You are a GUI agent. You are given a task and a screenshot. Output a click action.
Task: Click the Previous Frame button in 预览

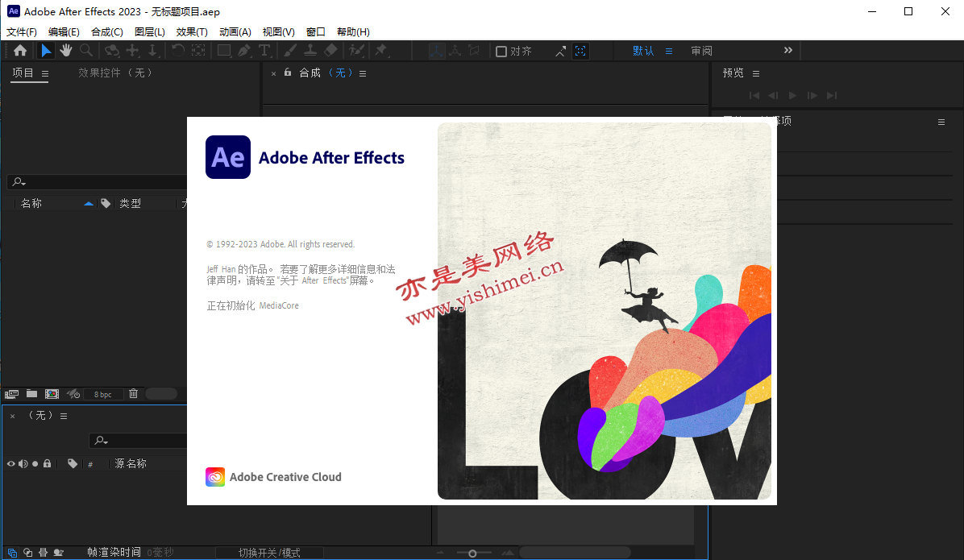pyautogui.click(x=774, y=95)
